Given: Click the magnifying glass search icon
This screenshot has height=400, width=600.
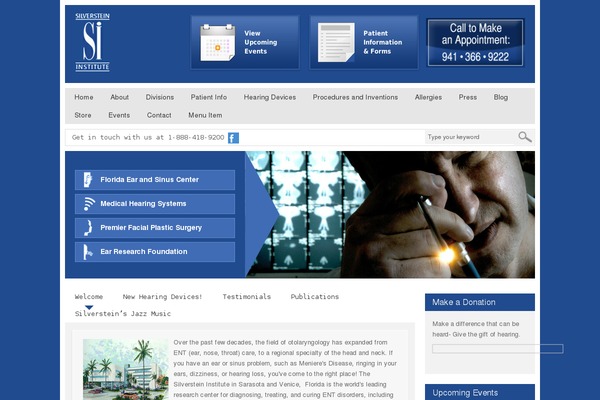Looking at the screenshot, I should tap(525, 137).
